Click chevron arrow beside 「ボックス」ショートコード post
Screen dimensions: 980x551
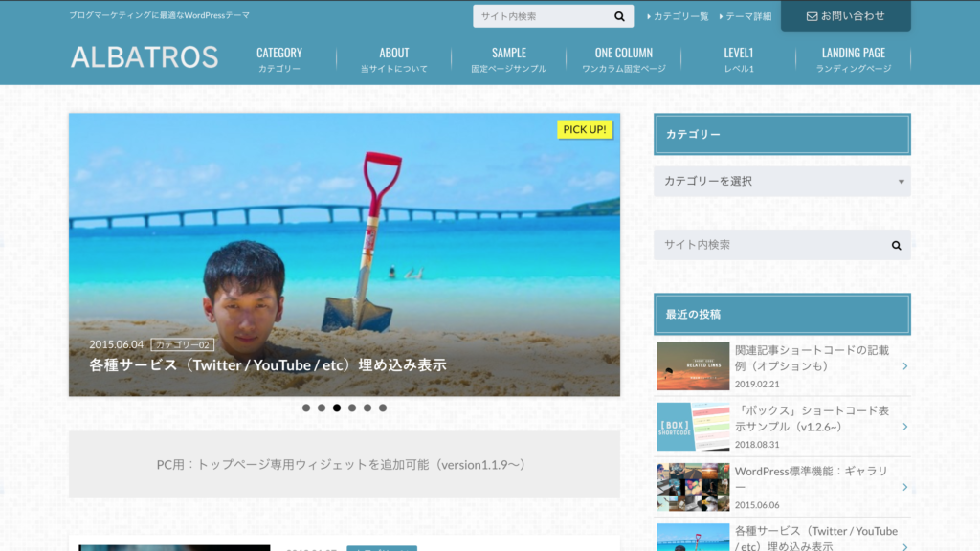pos(905,427)
